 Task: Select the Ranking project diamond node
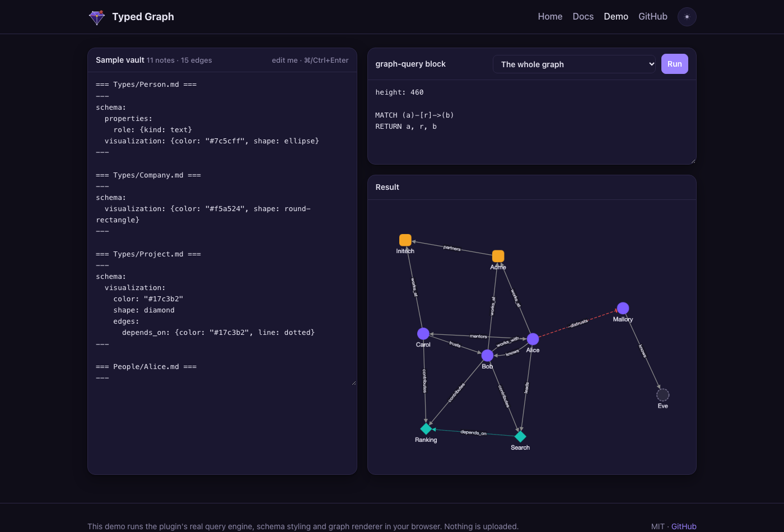[x=426, y=429]
